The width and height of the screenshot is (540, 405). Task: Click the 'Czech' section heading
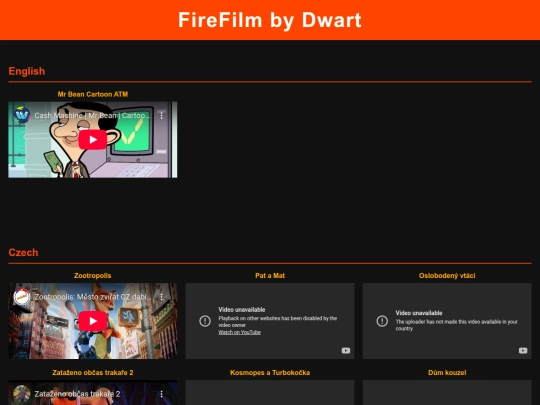click(23, 252)
